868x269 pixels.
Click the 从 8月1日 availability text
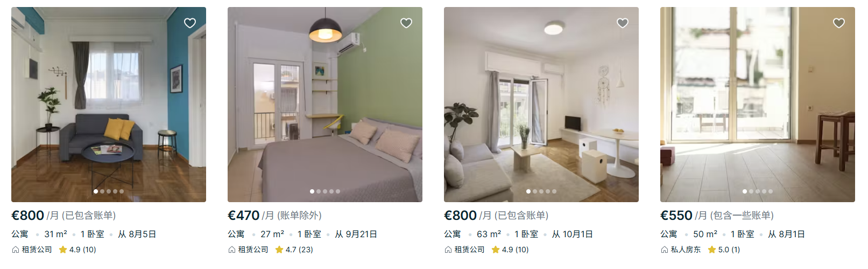tap(786, 234)
